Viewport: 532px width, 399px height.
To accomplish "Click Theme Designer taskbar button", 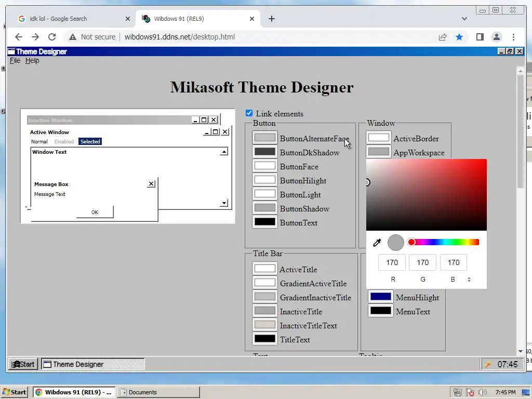I will [92, 364].
